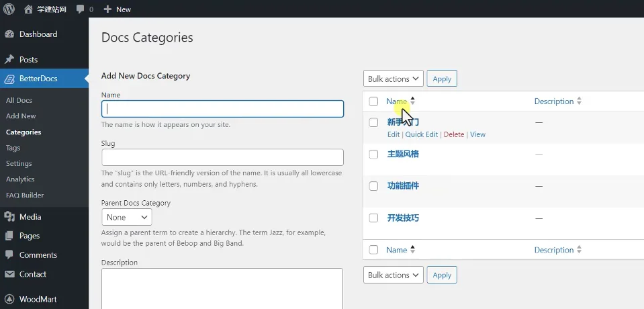Tick the checkbox for 开发技巧 category
This screenshot has width=644, height=309.
coord(373,218)
